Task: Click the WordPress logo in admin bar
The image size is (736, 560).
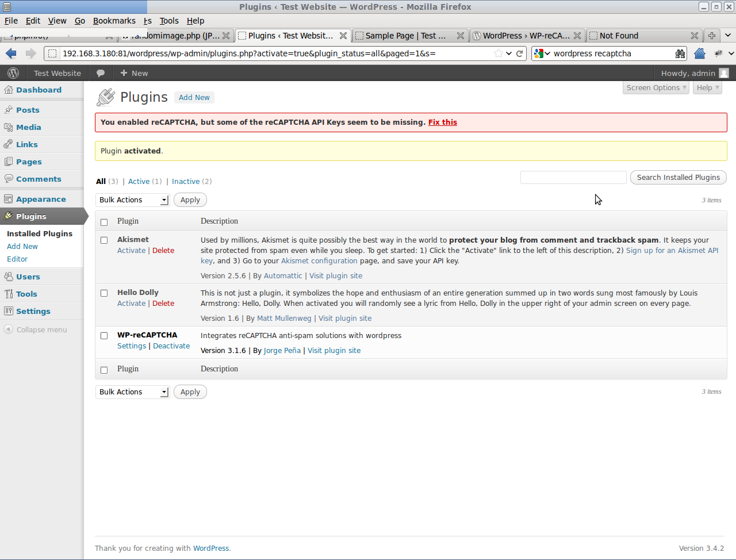Action: point(13,73)
